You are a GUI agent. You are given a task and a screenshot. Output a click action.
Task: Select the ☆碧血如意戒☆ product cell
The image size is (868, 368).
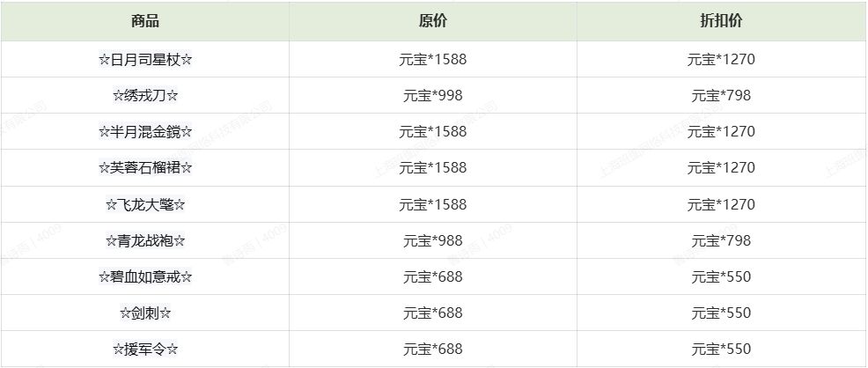click(x=145, y=276)
